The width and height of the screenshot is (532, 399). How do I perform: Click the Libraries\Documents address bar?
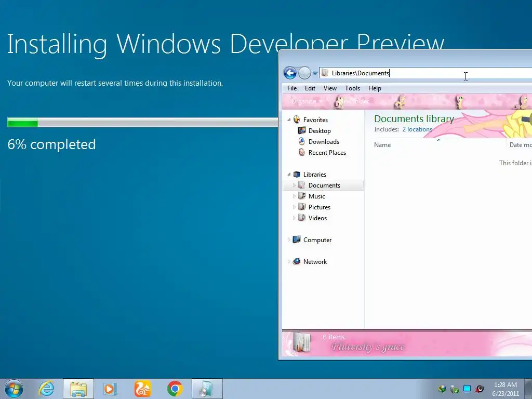[x=425, y=73]
